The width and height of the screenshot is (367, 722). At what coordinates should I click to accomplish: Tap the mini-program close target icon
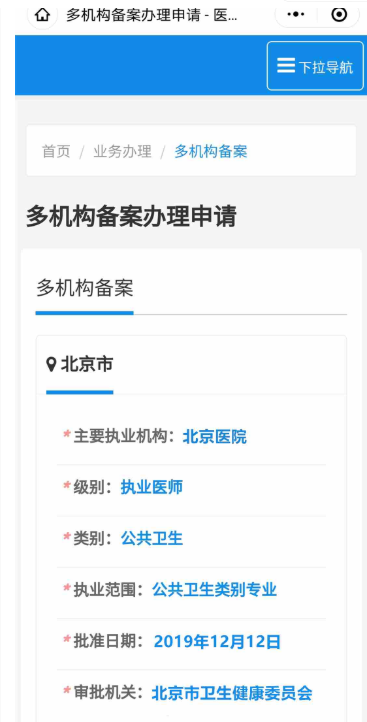pyautogui.click(x=339, y=15)
